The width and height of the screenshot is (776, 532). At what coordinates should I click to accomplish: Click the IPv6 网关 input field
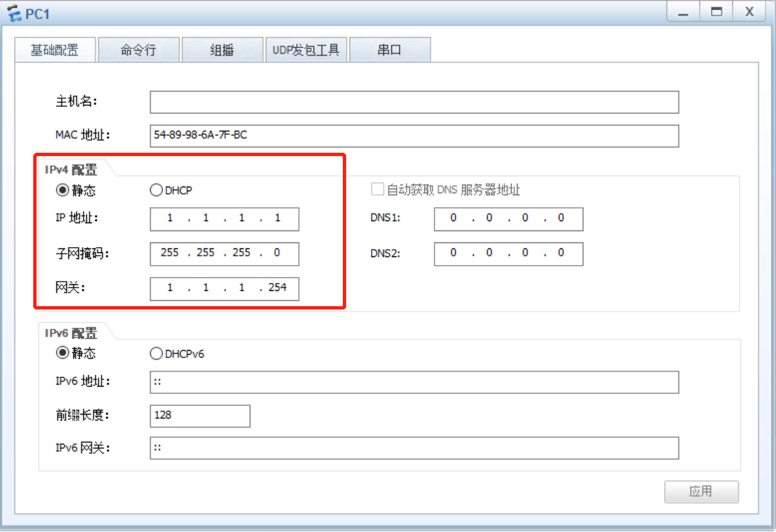(414, 448)
